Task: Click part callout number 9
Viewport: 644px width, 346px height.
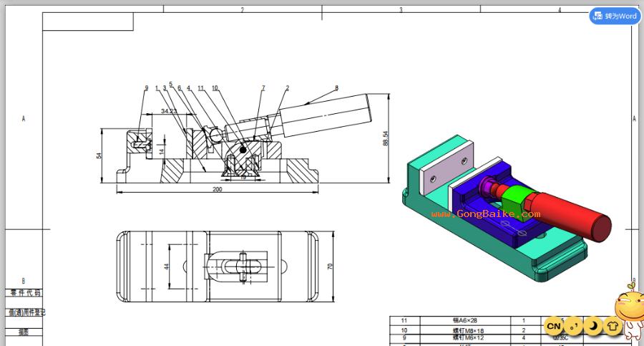Action: (146, 88)
